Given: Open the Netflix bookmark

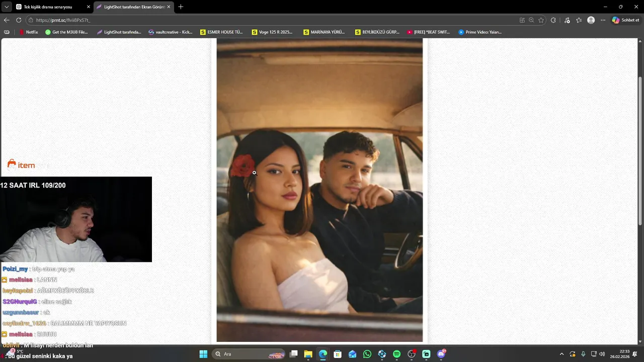Looking at the screenshot, I should click(x=28, y=32).
